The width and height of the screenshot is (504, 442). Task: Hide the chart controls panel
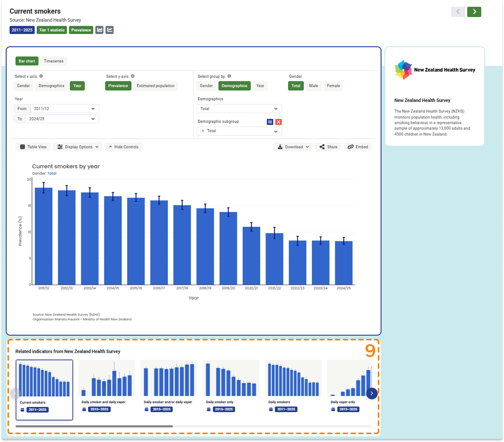click(x=123, y=147)
